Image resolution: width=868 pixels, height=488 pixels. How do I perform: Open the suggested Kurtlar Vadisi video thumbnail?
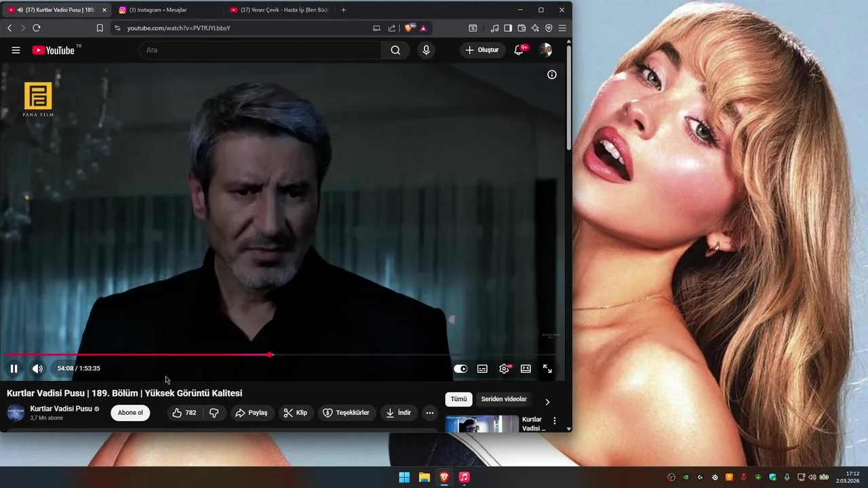click(482, 424)
